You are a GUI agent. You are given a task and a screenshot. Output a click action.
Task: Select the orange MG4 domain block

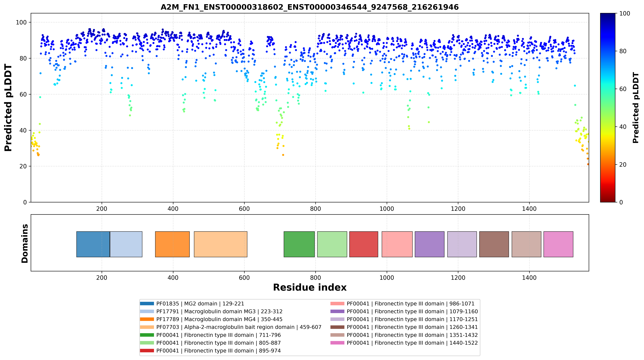tap(172, 244)
